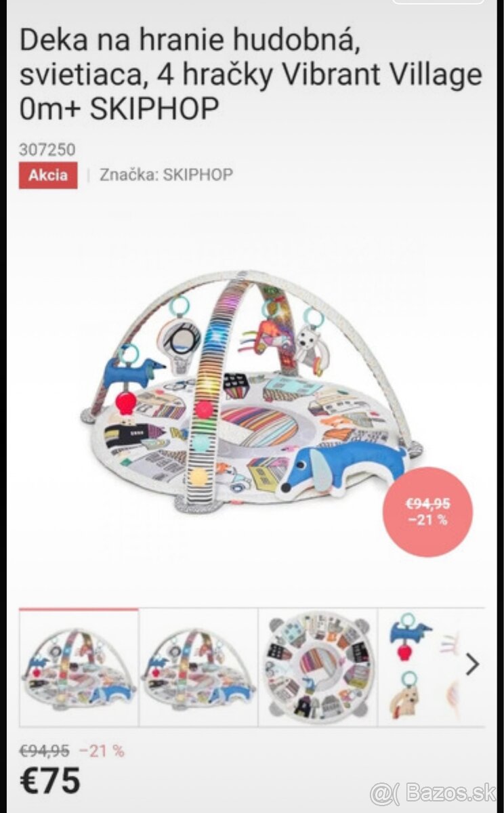Open the hanging toys thumbnail

pos(420,668)
